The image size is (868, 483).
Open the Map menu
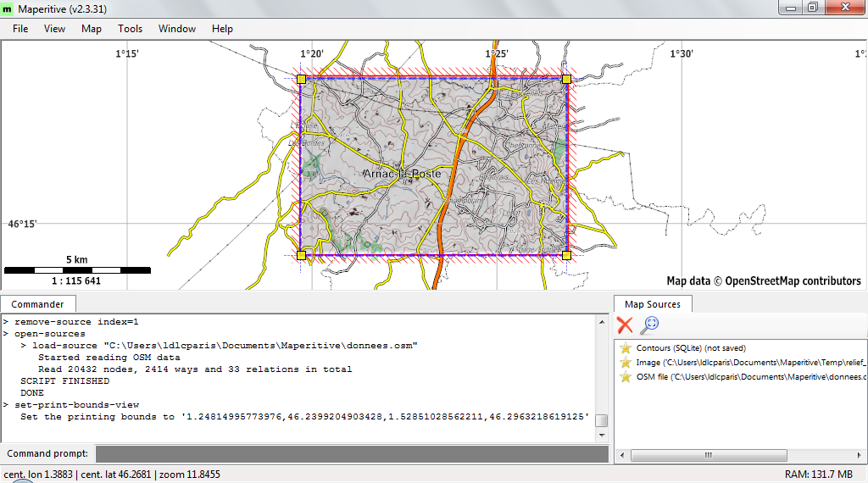click(92, 29)
